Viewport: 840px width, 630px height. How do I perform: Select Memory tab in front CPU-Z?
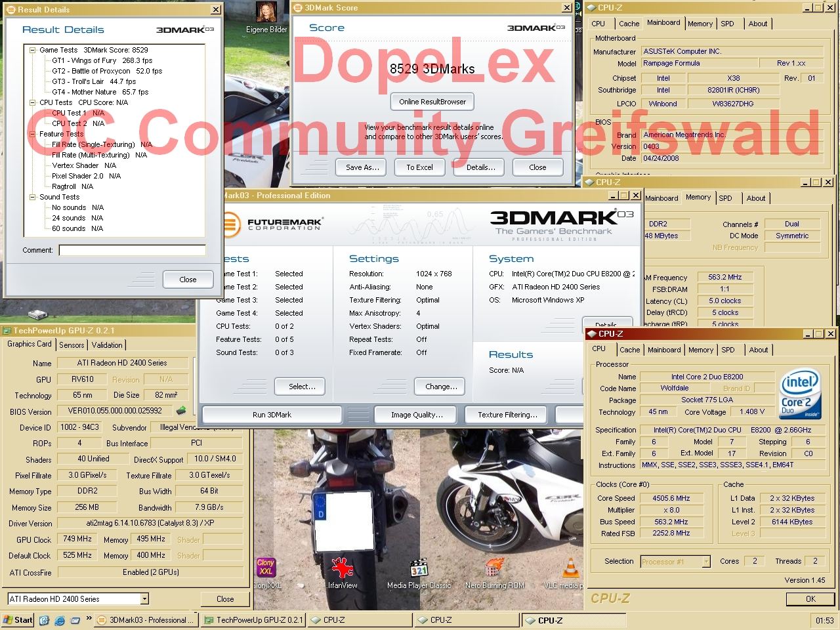(x=701, y=350)
